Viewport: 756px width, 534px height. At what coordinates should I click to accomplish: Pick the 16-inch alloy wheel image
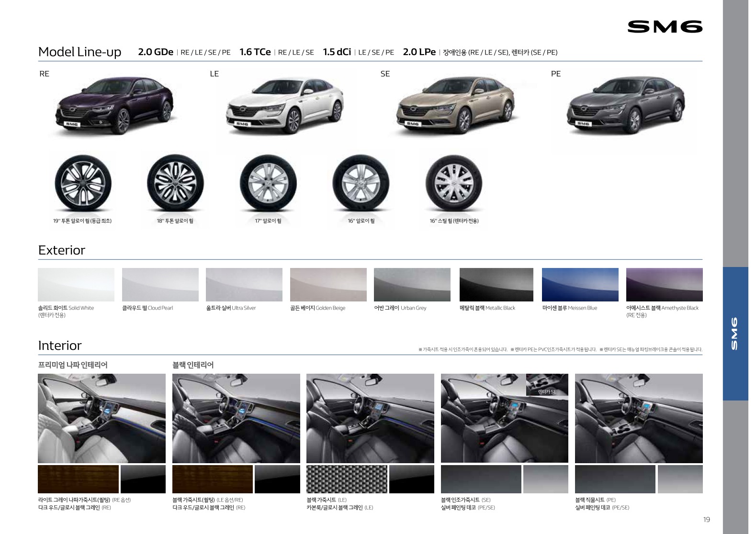361,182
